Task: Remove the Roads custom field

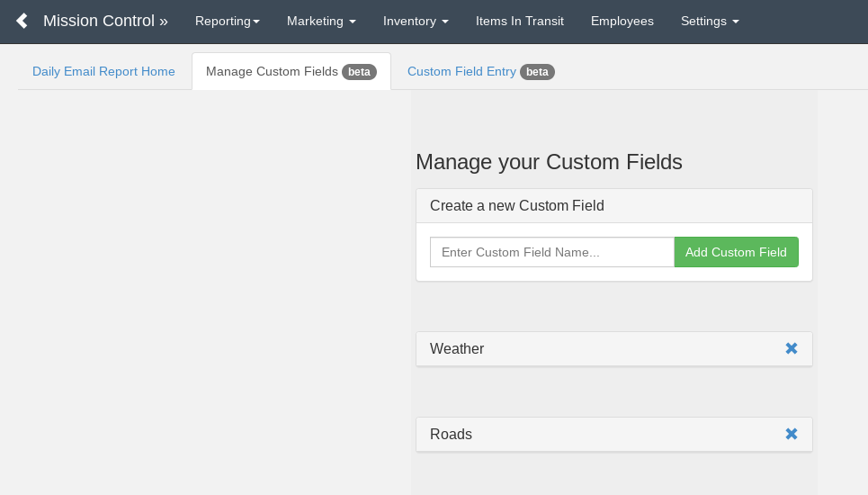Action: click(x=791, y=434)
